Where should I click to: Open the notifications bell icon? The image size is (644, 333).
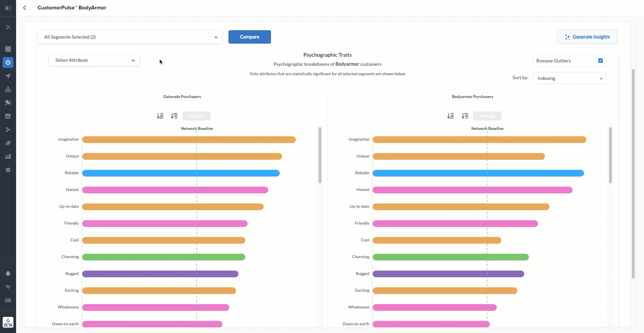(8, 274)
